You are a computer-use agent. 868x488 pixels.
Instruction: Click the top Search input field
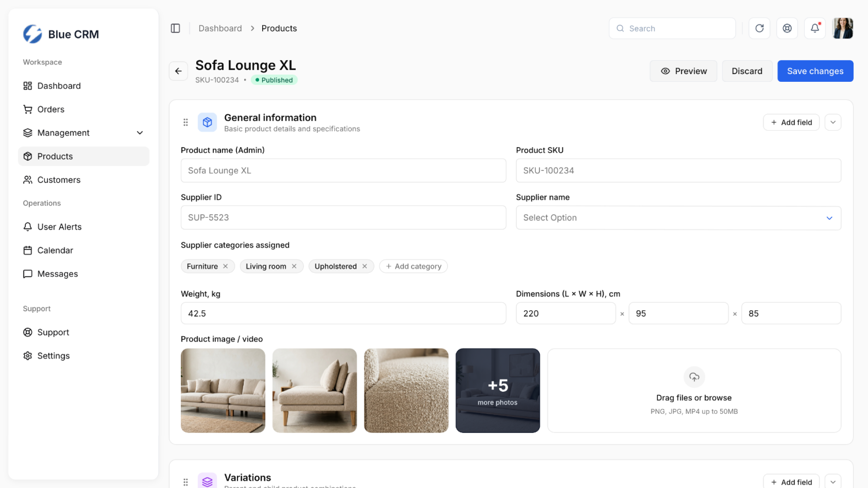pos(672,28)
